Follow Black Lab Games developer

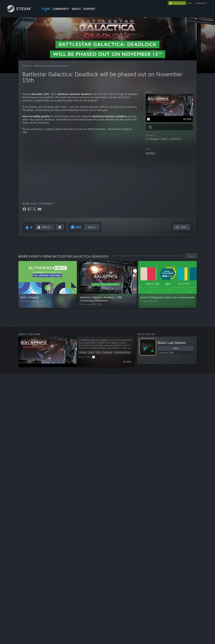coord(175,348)
